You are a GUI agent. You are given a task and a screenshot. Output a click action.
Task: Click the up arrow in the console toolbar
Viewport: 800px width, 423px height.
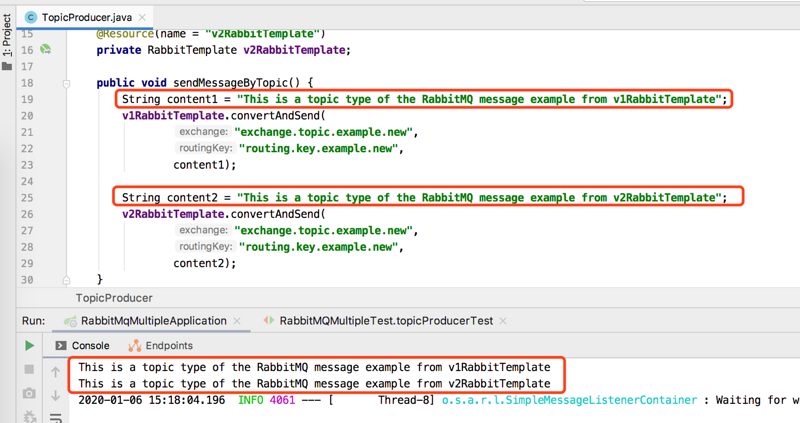[x=56, y=372]
